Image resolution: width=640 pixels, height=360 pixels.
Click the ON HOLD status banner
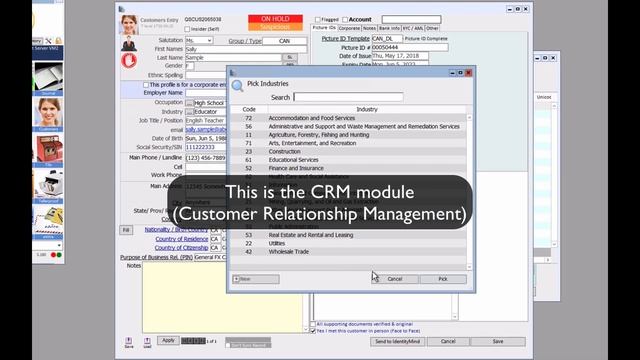276,19
